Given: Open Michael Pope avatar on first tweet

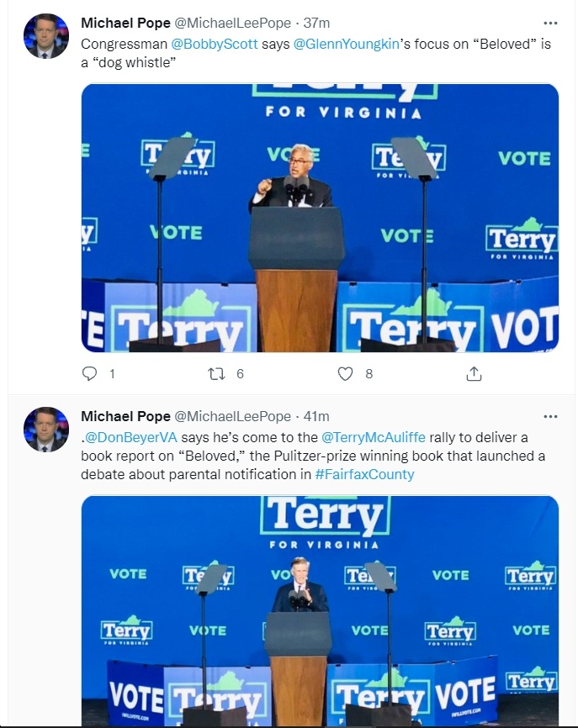Looking at the screenshot, I should [46, 36].
